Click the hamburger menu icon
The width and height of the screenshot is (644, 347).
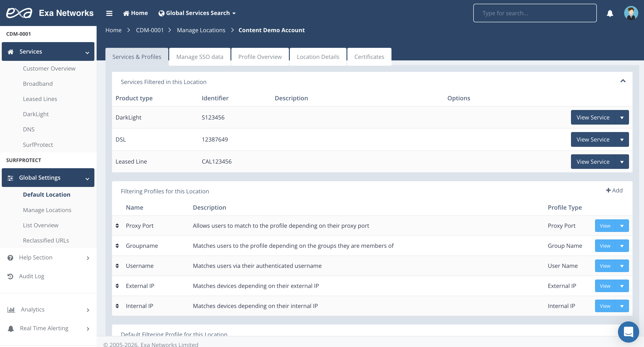pyautogui.click(x=109, y=13)
